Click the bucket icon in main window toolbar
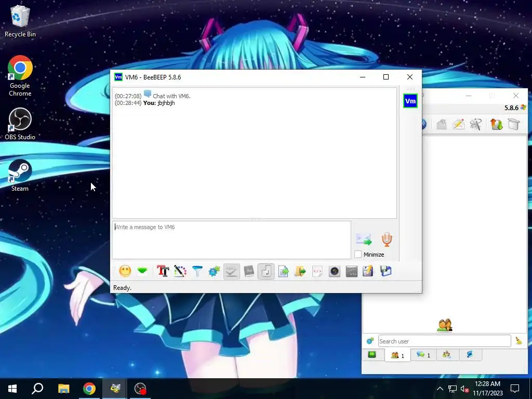 tap(514, 124)
